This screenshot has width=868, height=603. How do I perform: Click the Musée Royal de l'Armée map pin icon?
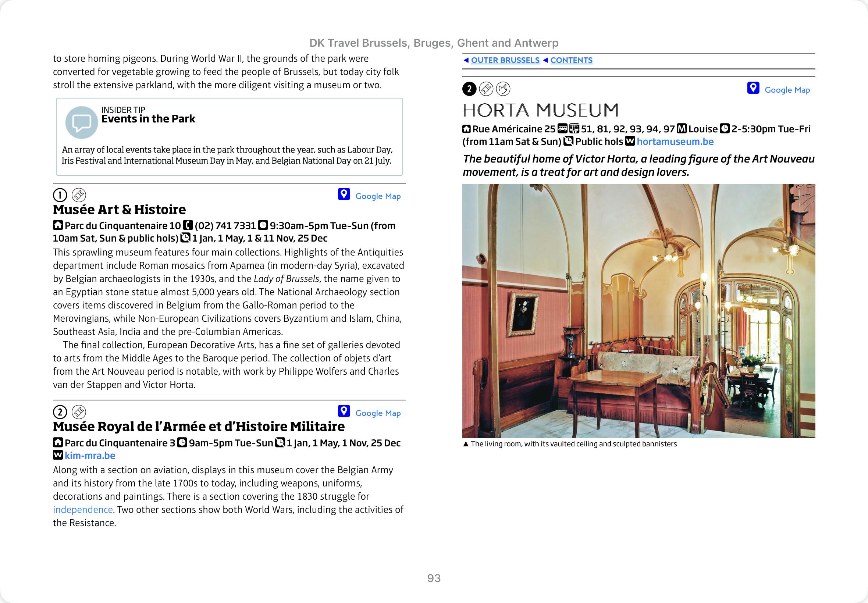[344, 411]
